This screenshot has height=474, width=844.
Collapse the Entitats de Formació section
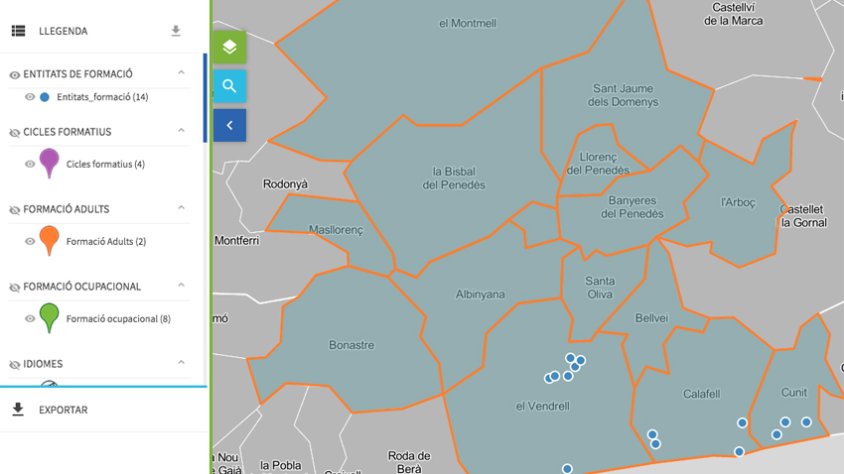pos(181,72)
